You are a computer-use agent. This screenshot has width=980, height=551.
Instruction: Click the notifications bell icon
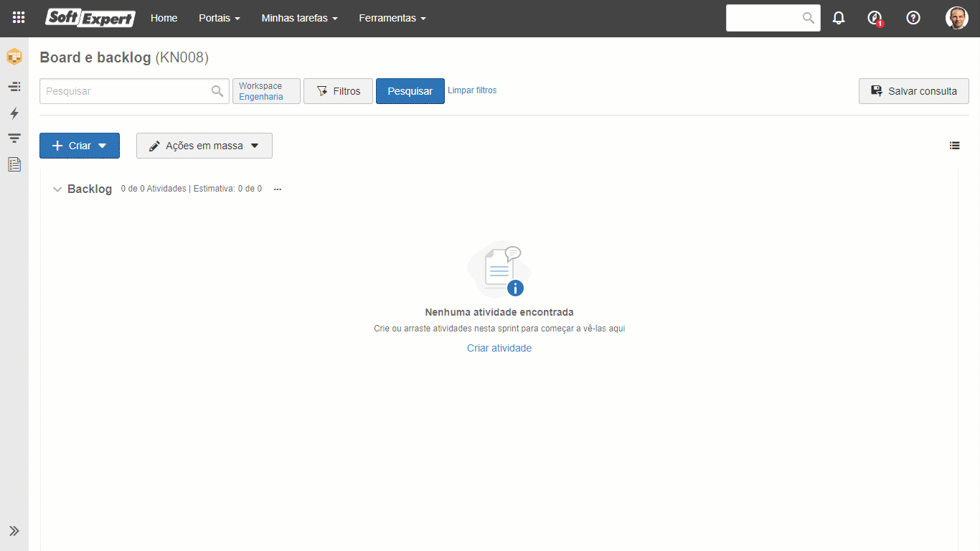click(839, 18)
